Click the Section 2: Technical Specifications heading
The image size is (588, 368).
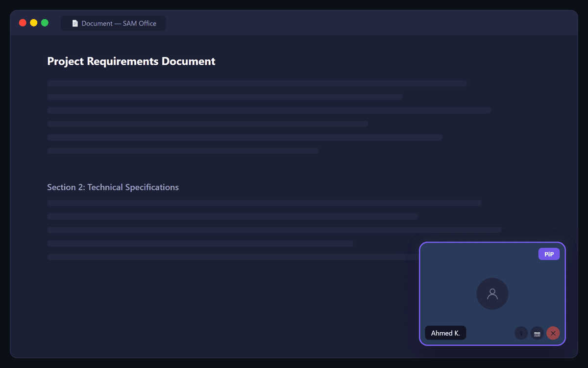(x=113, y=187)
